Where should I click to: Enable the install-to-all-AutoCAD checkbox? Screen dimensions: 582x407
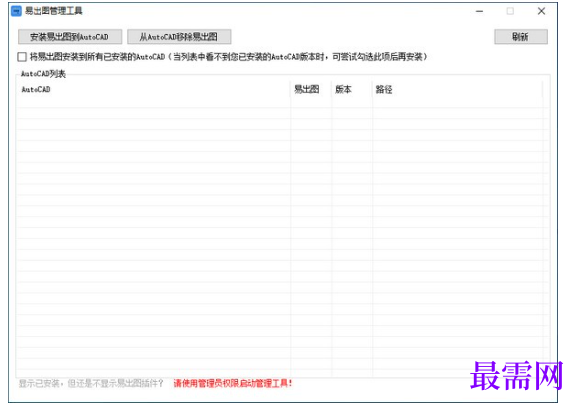coord(22,57)
